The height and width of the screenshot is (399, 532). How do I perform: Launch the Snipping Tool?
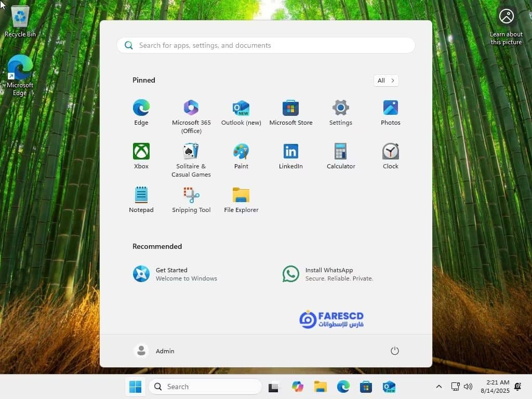(x=191, y=200)
